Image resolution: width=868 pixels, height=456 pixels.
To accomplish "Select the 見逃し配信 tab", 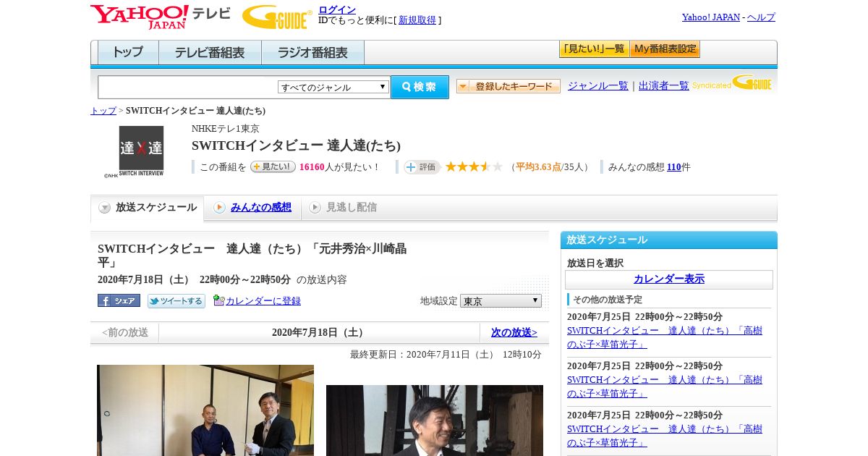I will (343, 208).
